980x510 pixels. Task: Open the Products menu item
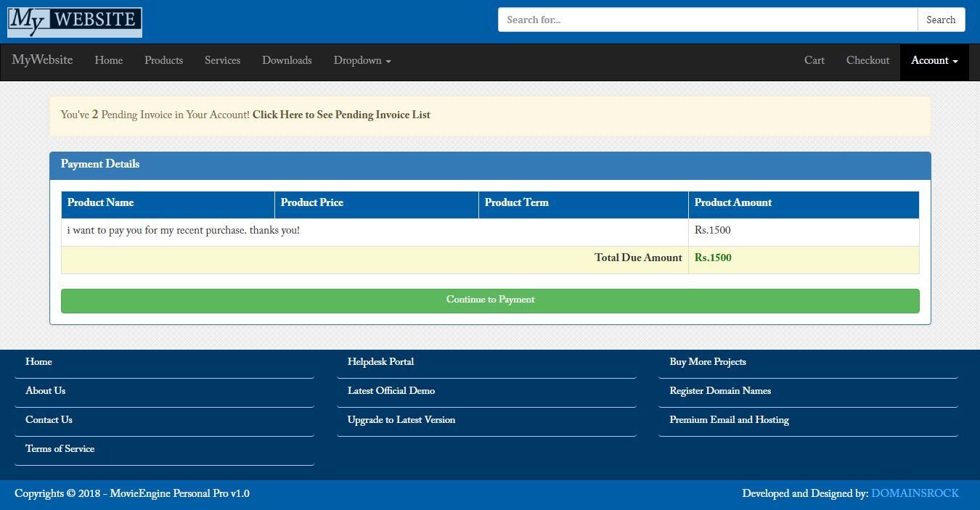point(163,61)
